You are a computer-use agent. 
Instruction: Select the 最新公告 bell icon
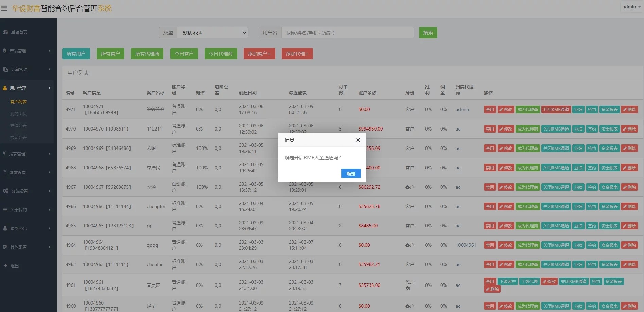[x=5, y=228]
